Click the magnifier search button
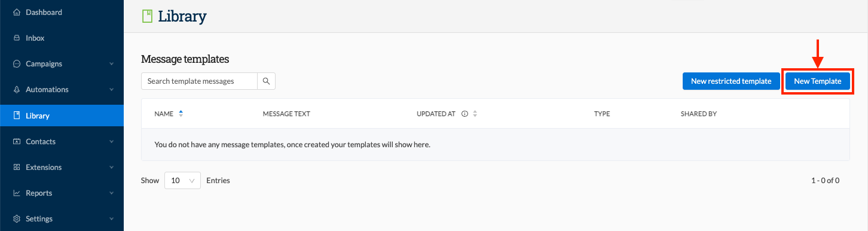Viewport: 868px width, 231px height. (267, 81)
